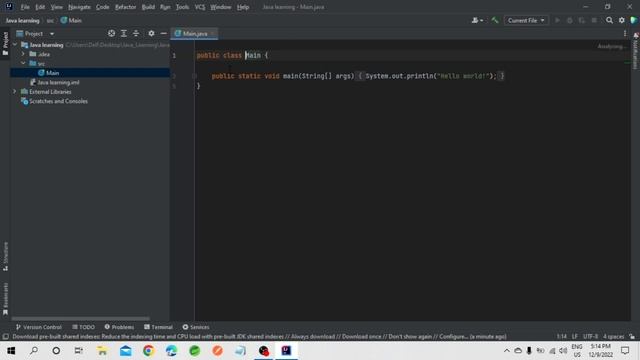Open the Help menu
Screen dimensions: 640x360
coord(243,7)
